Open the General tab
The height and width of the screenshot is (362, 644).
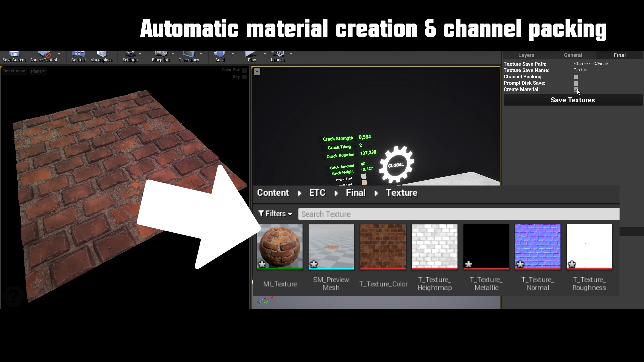coord(573,55)
